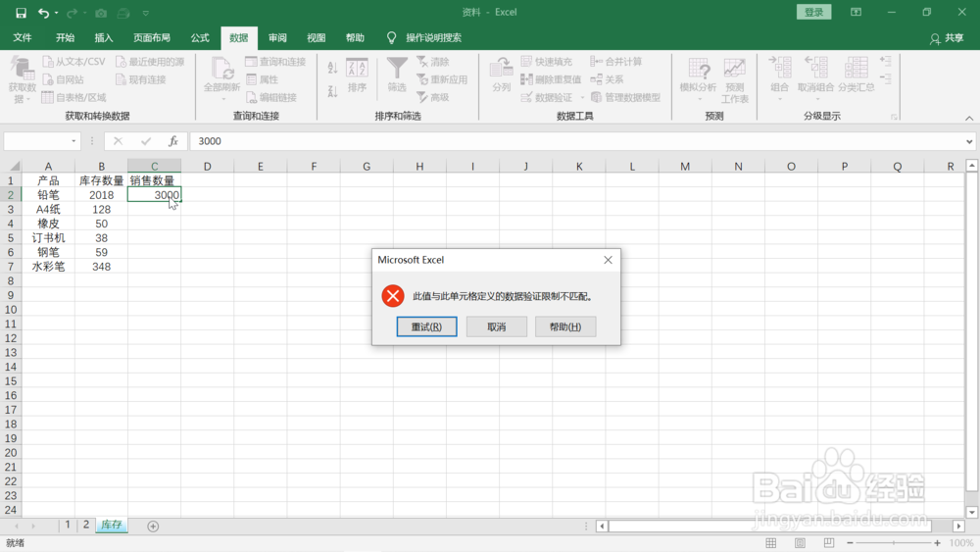The image size is (980, 552).
Task: Switch to the 插入 ribbon tab
Action: 104,37
